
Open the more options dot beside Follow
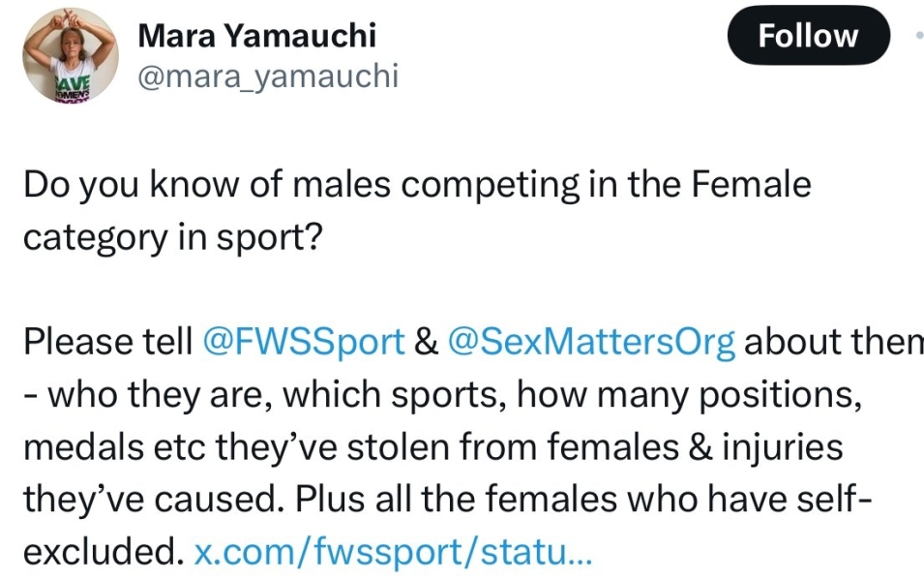(x=917, y=35)
